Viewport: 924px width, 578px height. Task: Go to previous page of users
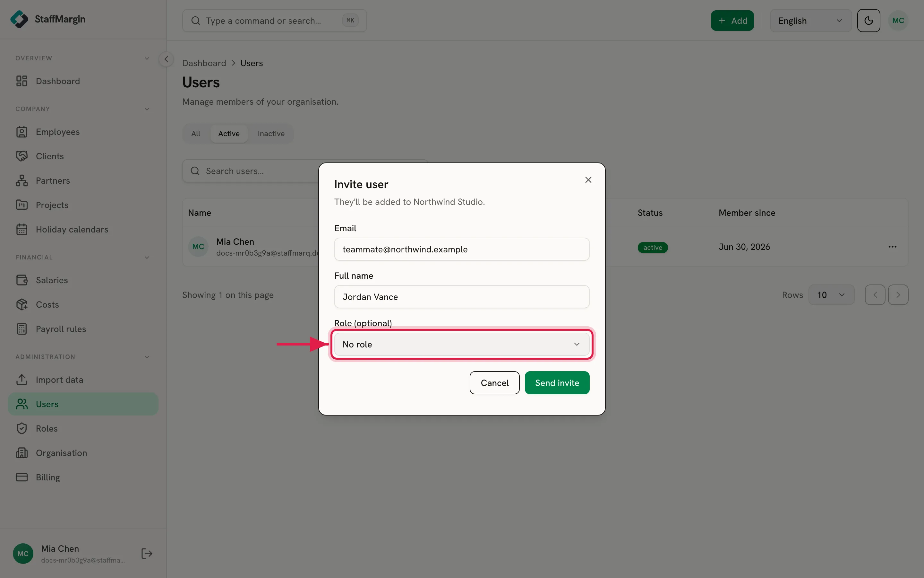pyautogui.click(x=875, y=295)
